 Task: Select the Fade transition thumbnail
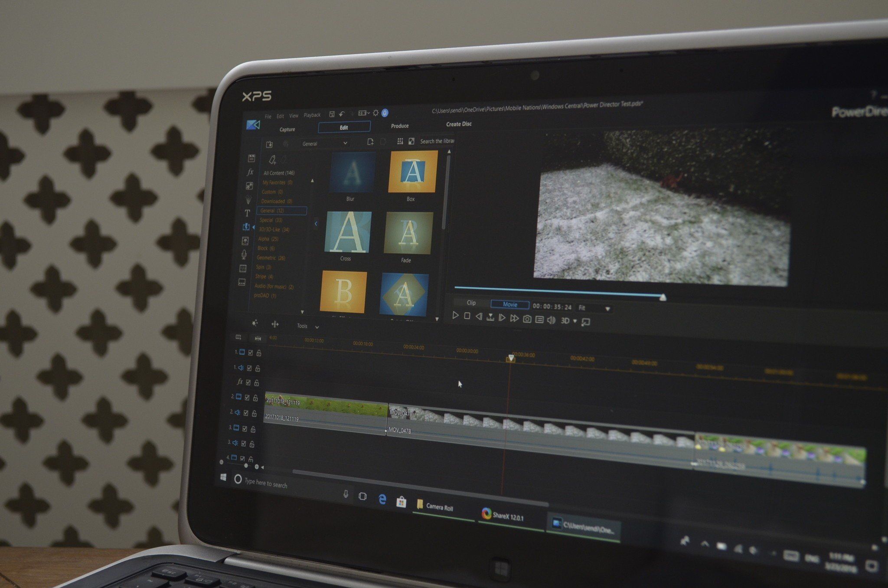point(408,233)
